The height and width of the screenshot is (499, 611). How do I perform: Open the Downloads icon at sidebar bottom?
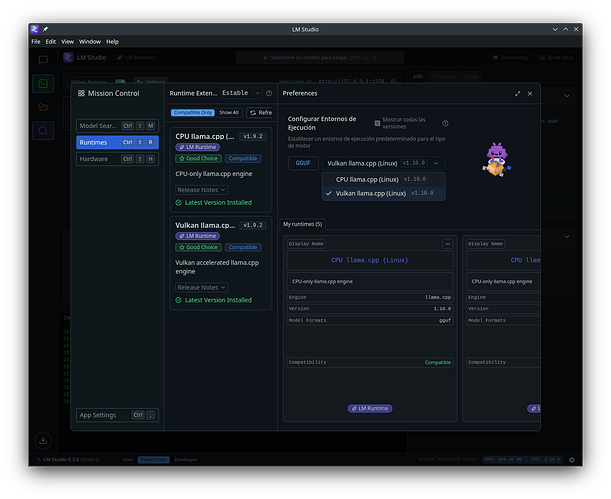pyautogui.click(x=43, y=441)
